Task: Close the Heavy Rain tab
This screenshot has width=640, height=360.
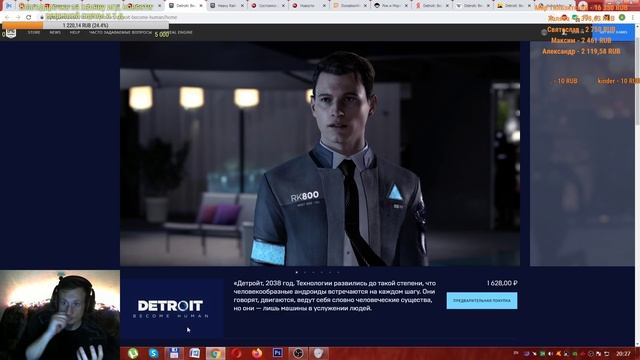Action: pyautogui.click(x=242, y=6)
